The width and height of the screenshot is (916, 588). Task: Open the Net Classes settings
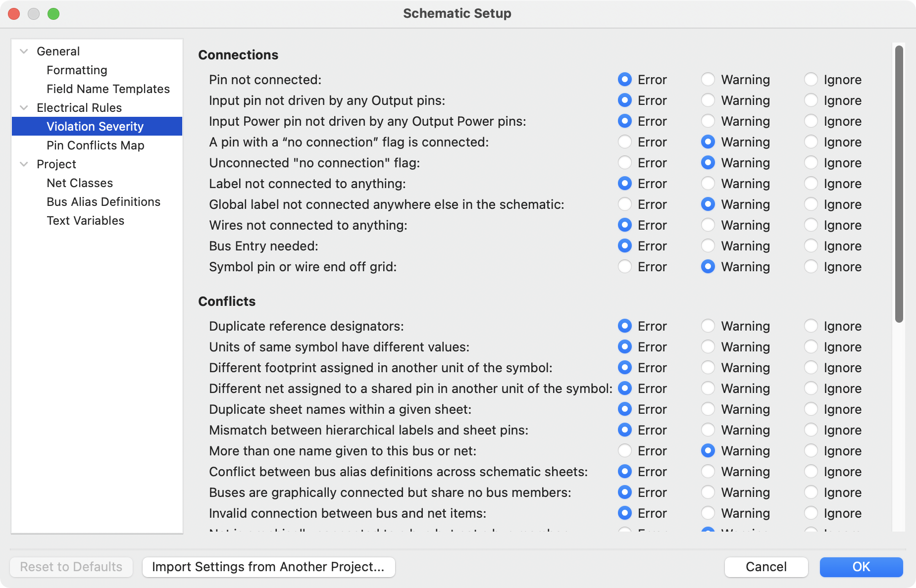(x=80, y=183)
